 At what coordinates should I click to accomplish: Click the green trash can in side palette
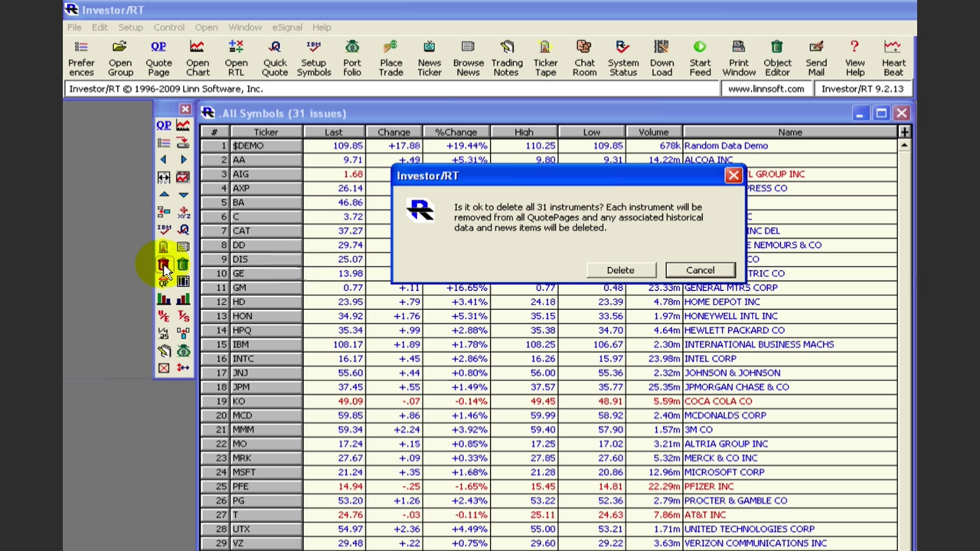point(183,264)
